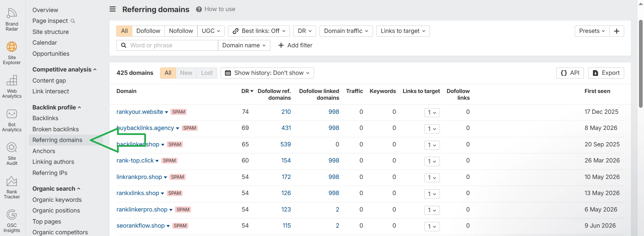The height and width of the screenshot is (236, 644).
Task: Click the SPAM tag on ranklinkerpro.shop
Action: coord(183,209)
